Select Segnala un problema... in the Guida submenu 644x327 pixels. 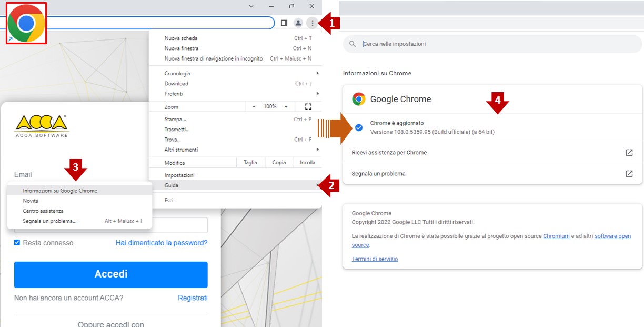click(x=49, y=221)
